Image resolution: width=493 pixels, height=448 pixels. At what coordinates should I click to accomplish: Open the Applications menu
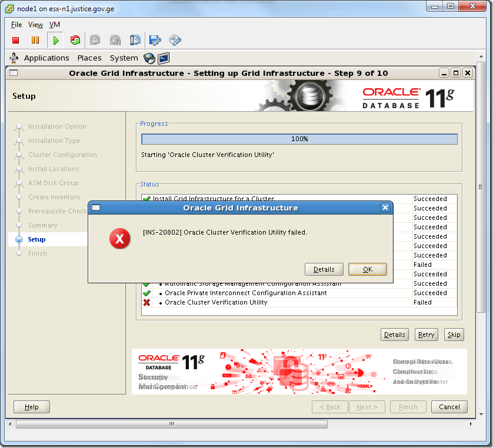click(x=46, y=58)
